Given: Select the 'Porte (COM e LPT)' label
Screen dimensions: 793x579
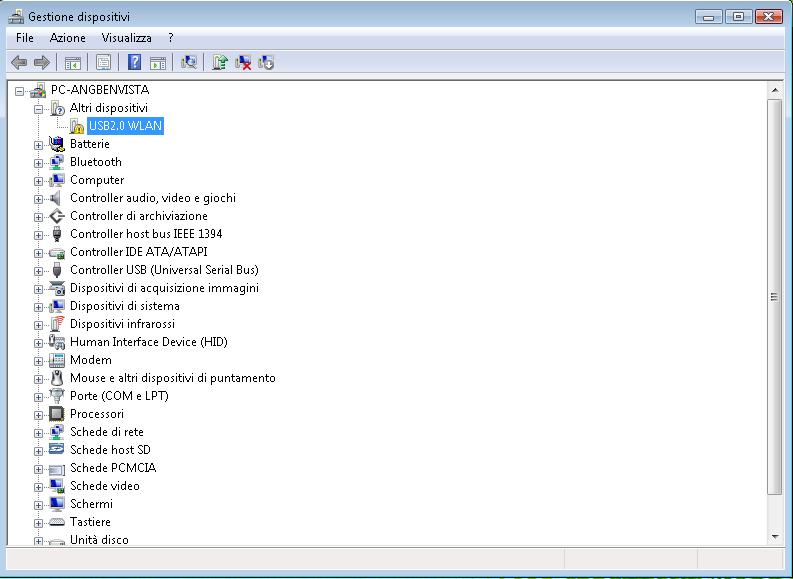Looking at the screenshot, I should (x=119, y=396).
